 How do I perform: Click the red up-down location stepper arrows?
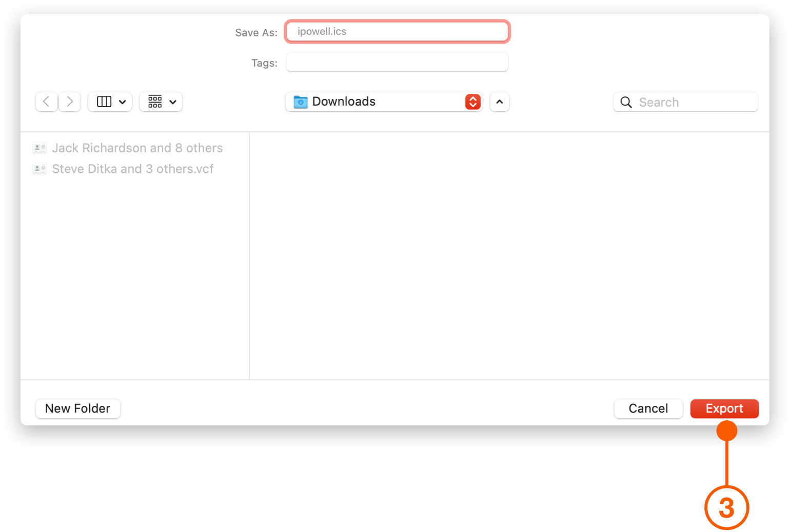tap(472, 102)
